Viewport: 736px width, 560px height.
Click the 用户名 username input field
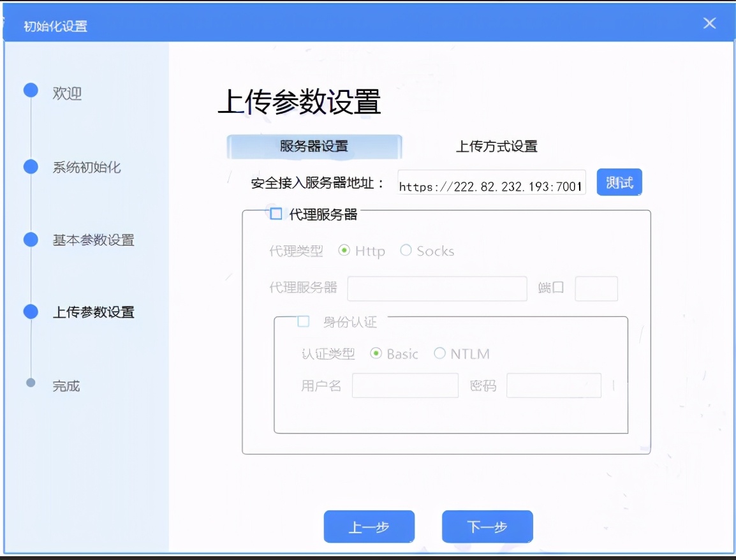coord(404,385)
